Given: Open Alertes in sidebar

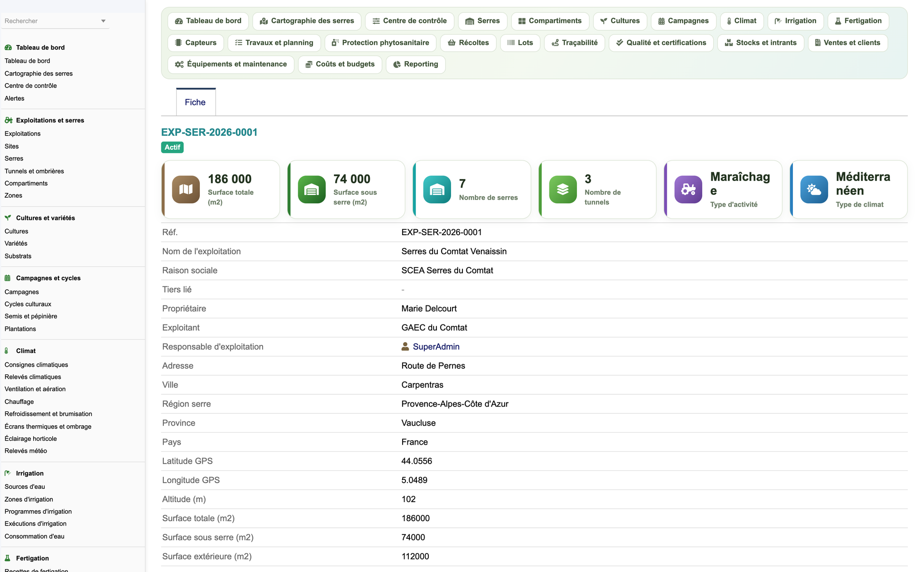Looking at the screenshot, I should click(x=14, y=98).
